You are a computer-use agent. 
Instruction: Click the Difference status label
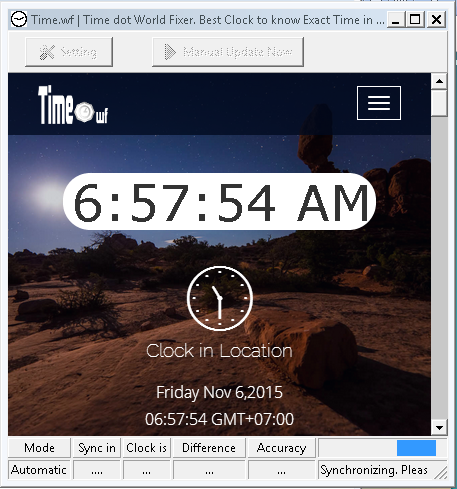(x=209, y=448)
